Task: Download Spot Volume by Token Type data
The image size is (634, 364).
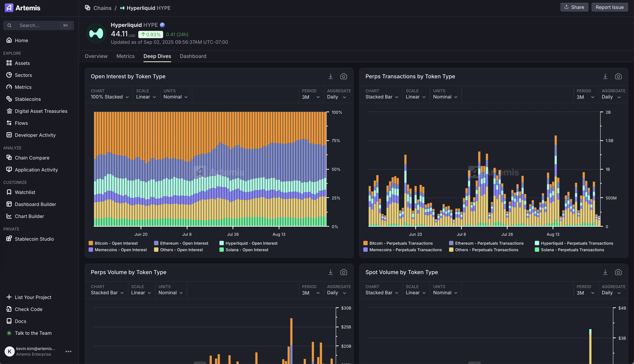Action: [605, 272]
